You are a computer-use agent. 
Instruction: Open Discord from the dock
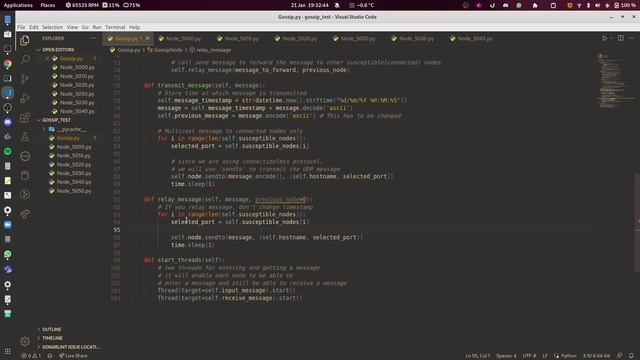tap(7, 122)
